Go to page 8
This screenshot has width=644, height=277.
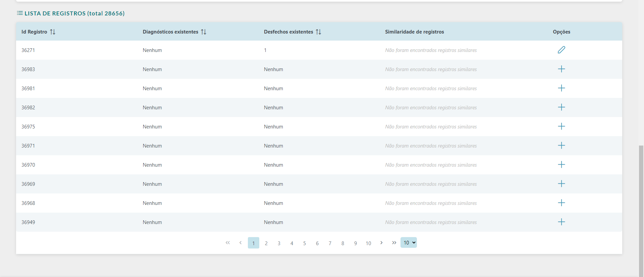point(343,243)
